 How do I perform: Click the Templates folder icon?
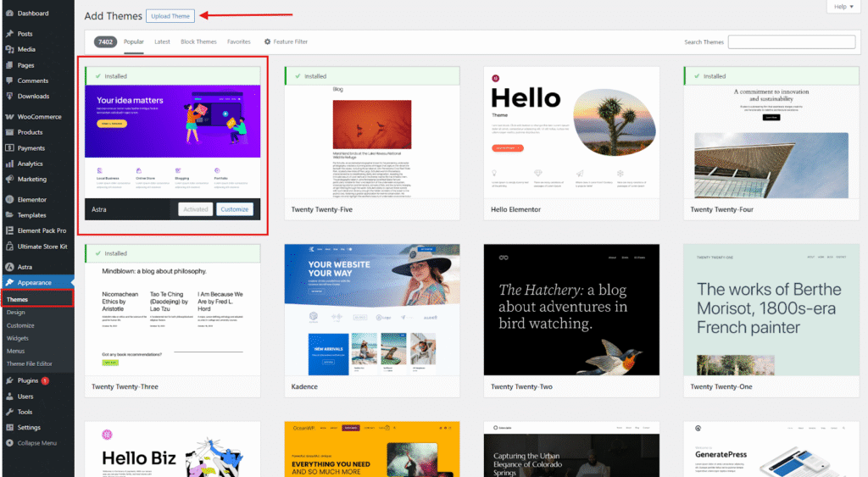point(9,215)
